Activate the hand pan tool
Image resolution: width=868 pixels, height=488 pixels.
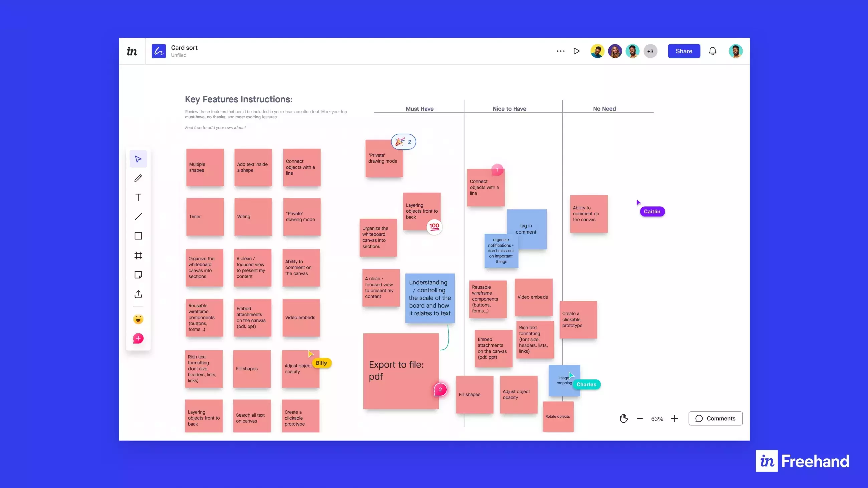624,418
